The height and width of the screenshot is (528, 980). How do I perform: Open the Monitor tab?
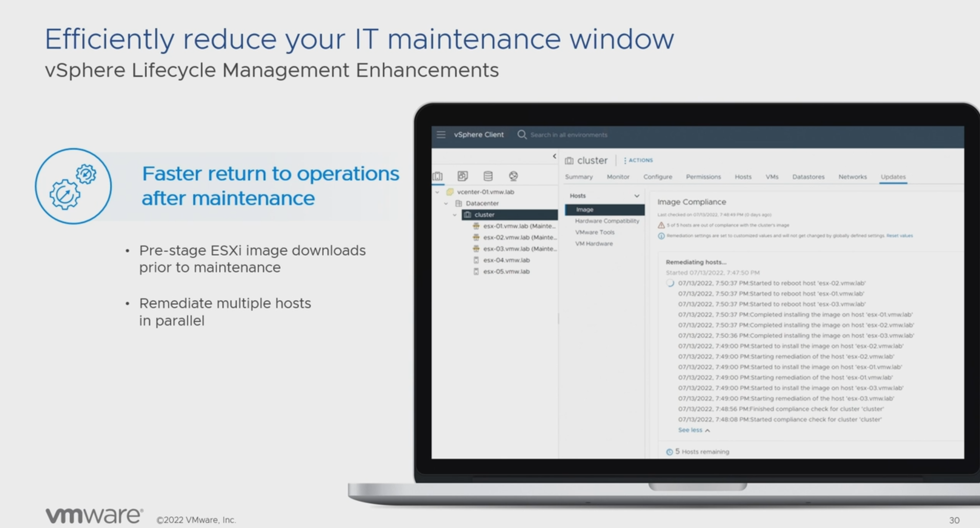(618, 177)
